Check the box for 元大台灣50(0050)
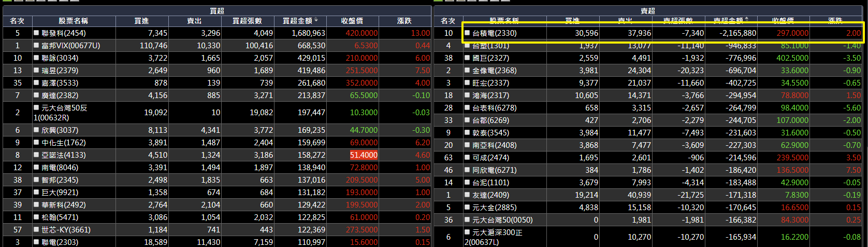Screen dimensions: 868x247 [x=467, y=219]
